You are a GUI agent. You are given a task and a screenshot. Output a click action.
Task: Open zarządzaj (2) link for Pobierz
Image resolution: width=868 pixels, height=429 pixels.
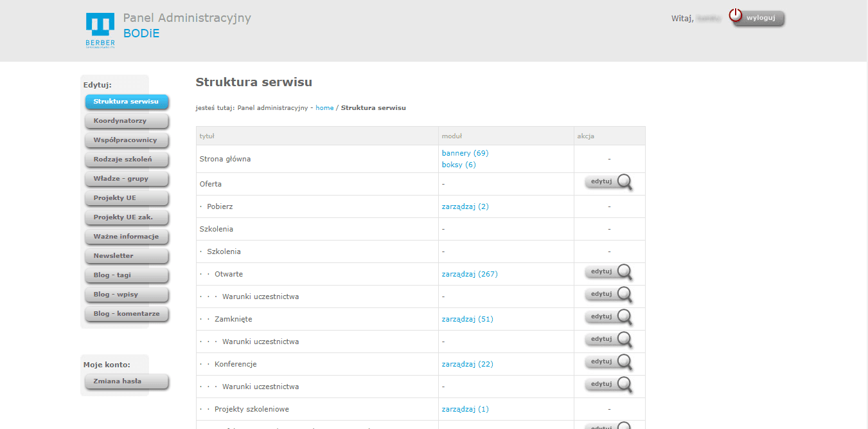coord(465,206)
